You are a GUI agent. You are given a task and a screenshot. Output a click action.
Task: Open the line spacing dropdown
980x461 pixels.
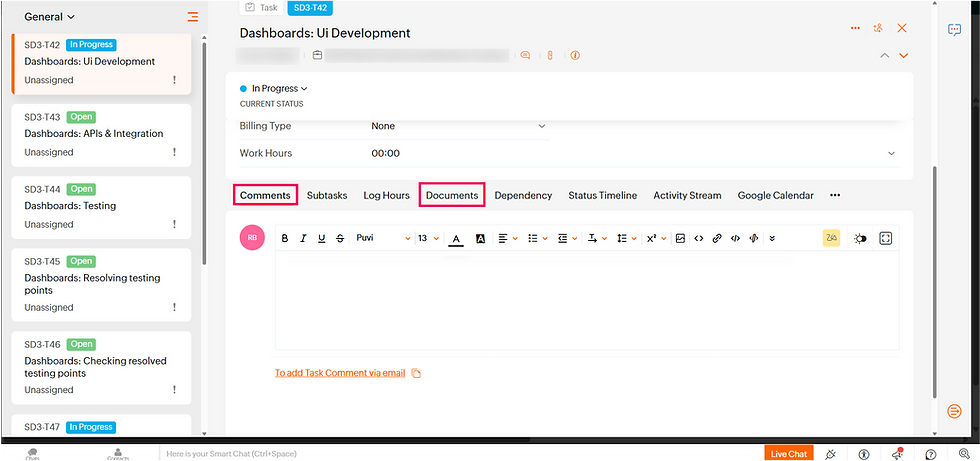(x=627, y=238)
